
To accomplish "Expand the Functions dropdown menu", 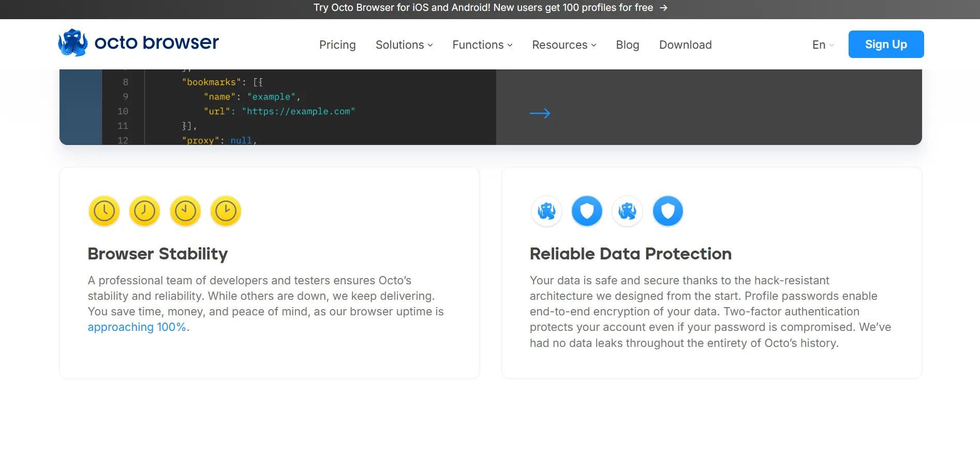I will point(483,45).
